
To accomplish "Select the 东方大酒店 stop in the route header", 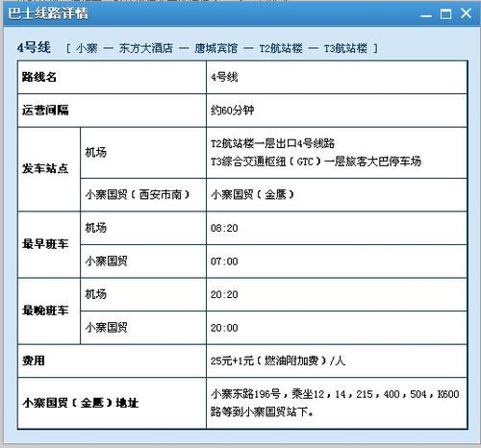I will [x=146, y=48].
